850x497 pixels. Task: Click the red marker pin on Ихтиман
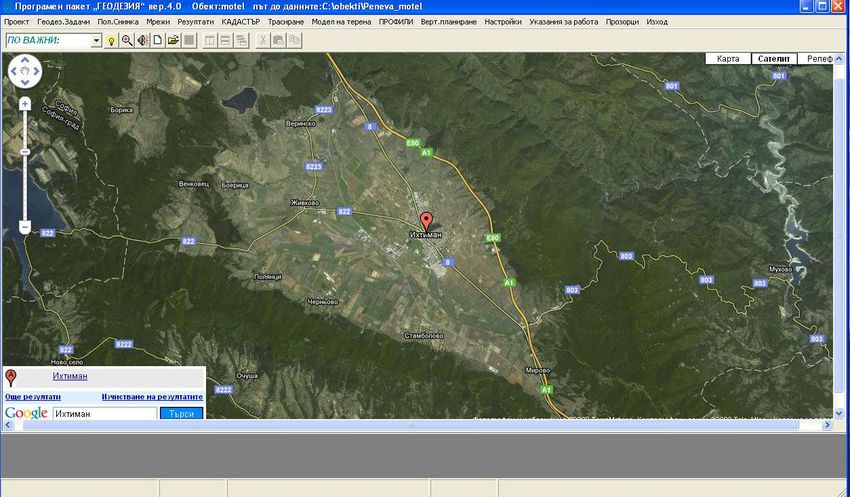pos(427,220)
